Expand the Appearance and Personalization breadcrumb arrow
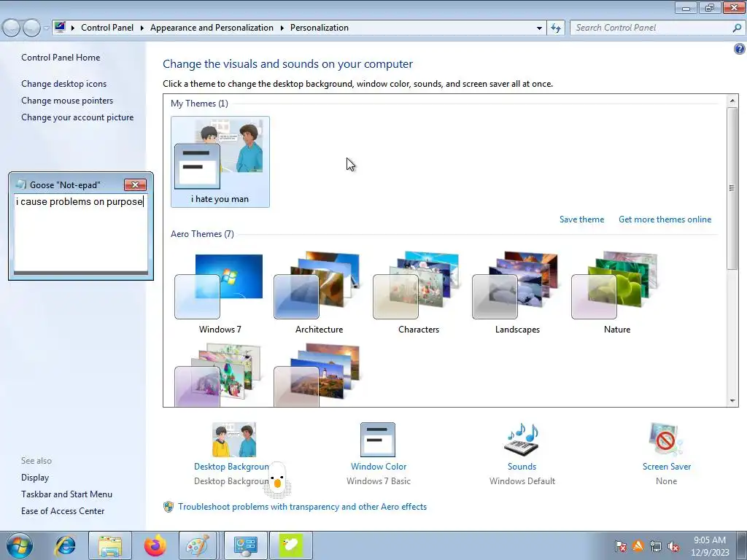The image size is (747, 560). point(282,28)
